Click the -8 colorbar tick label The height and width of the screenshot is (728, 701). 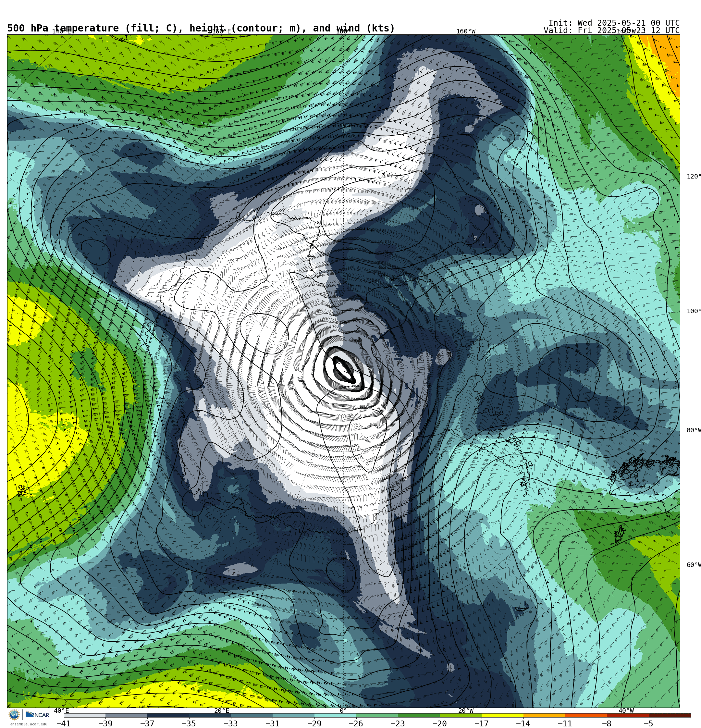tap(607, 723)
